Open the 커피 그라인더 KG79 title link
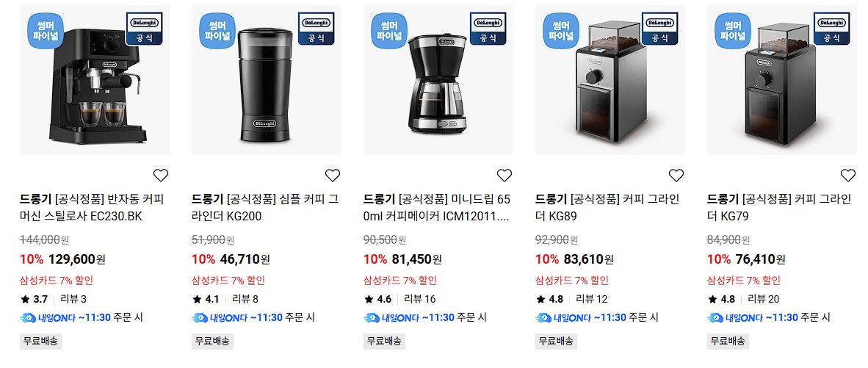Viewport: 868px width, 368px height. 779,208
